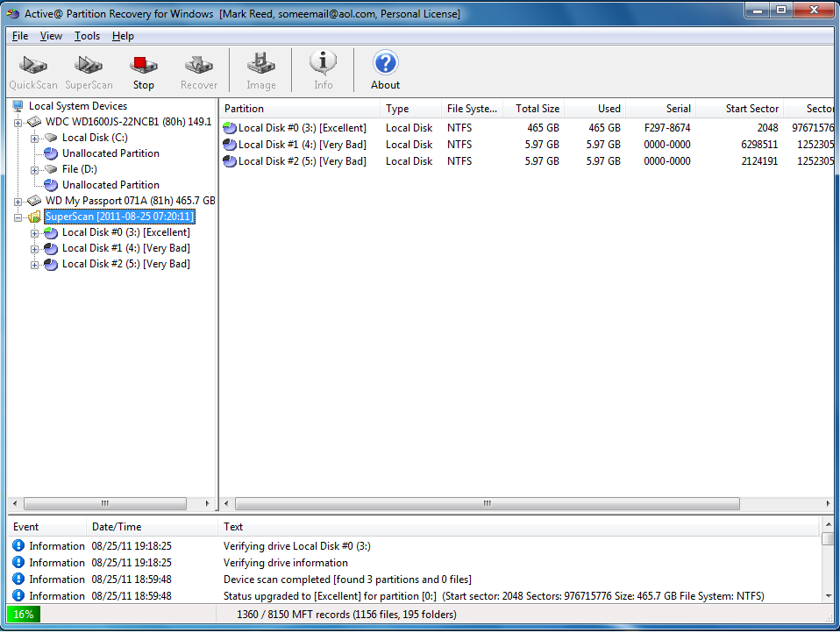Click the WD My Passport drive icon
The height and width of the screenshot is (633, 840).
click(x=34, y=201)
